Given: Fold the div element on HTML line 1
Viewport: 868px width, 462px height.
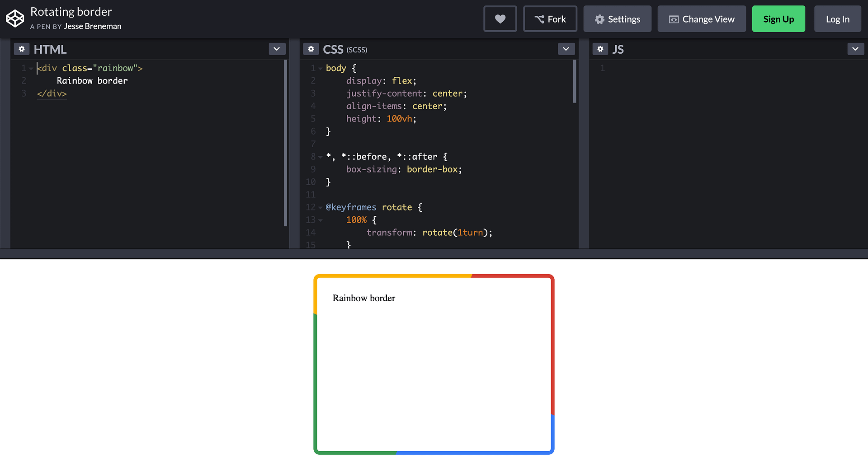Looking at the screenshot, I should tap(31, 69).
